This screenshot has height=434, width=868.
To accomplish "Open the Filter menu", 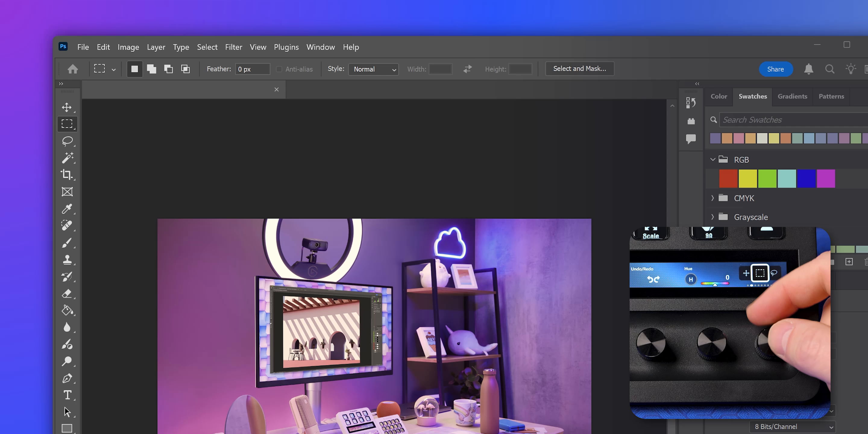I will pos(234,47).
